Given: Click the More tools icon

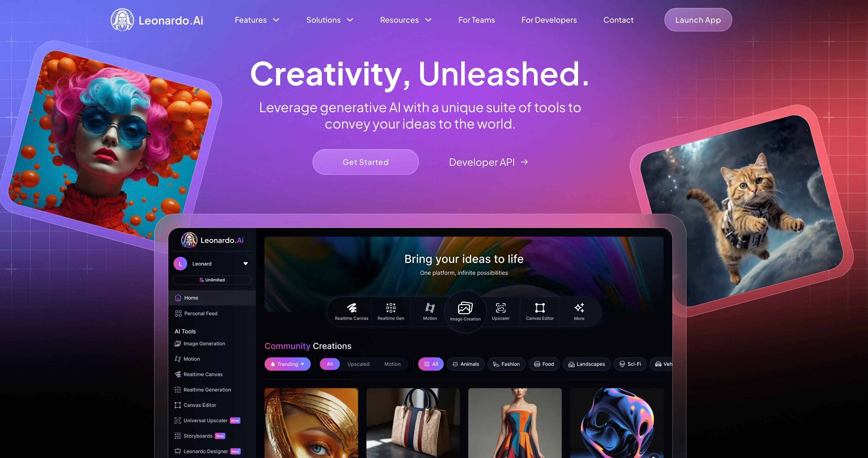Looking at the screenshot, I should (x=579, y=308).
